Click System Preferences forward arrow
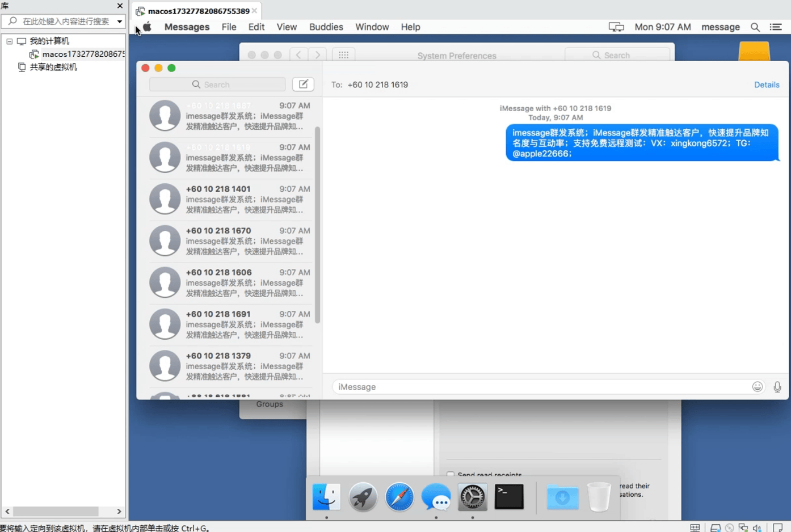This screenshot has width=791, height=532. coord(317,55)
